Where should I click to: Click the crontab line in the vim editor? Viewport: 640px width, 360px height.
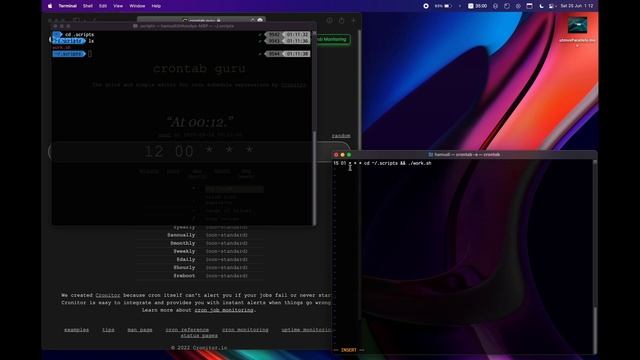point(382,163)
